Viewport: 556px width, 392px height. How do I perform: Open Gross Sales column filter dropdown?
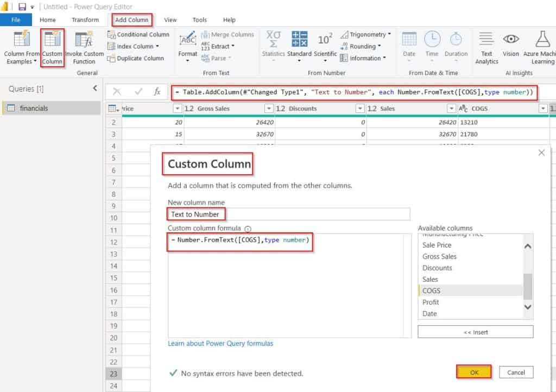click(x=269, y=109)
